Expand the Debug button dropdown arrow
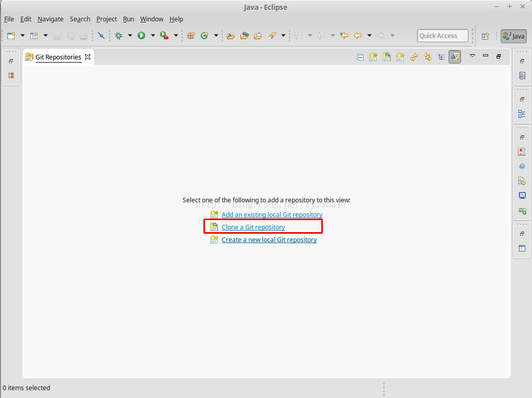 click(x=130, y=35)
